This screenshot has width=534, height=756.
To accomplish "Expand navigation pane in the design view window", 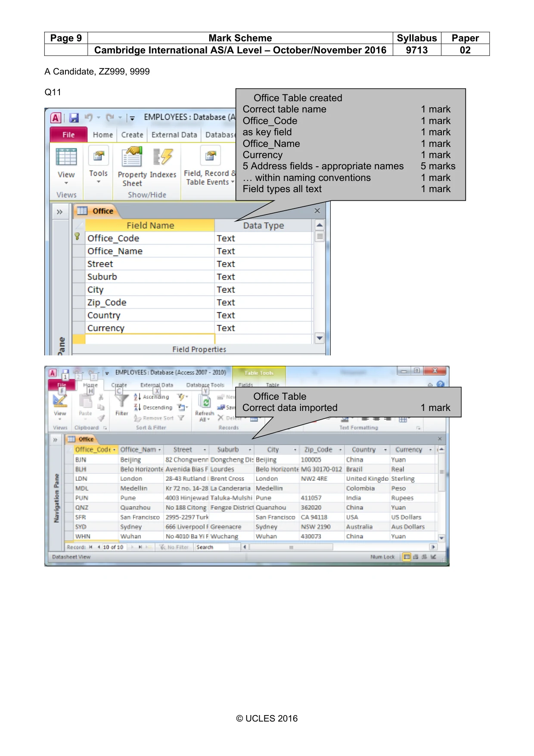I will tap(59, 212).
